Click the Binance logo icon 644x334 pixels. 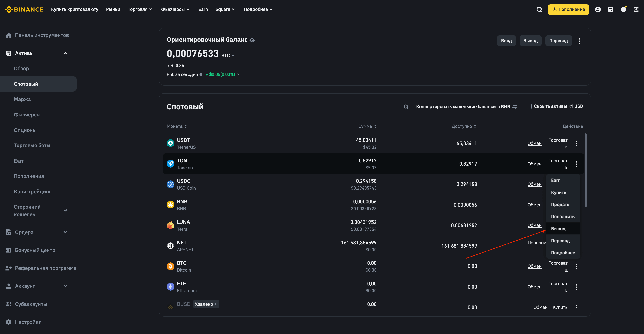(8, 8)
